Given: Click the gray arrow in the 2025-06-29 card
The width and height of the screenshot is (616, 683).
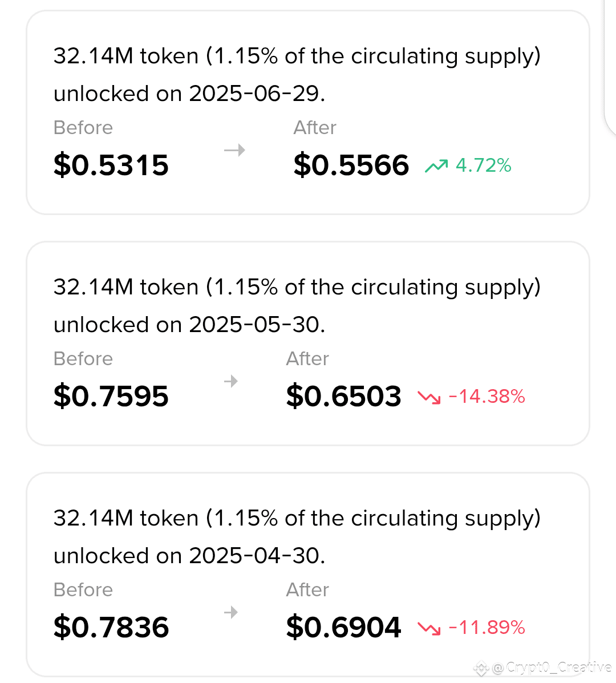Looking at the screenshot, I should pyautogui.click(x=234, y=150).
